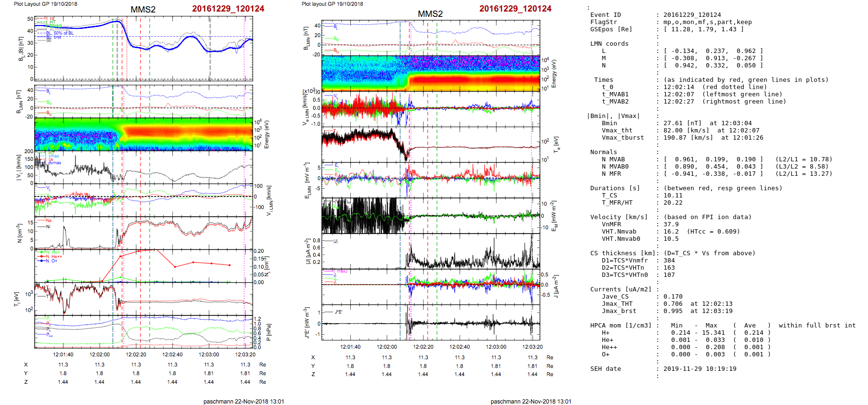This screenshot has width=868, height=405.
Task: Select the ratio '(L3/L2 = 8.58)'
Action: point(802,167)
